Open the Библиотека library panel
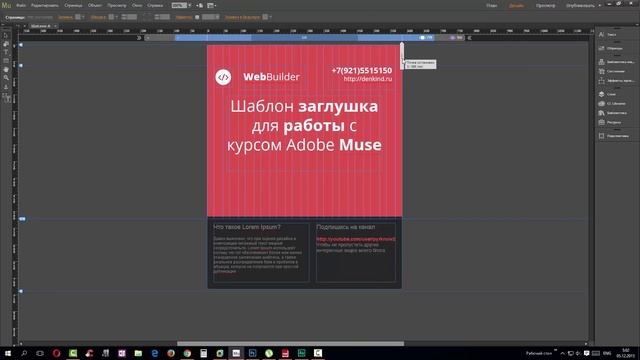The image size is (640, 360). click(601, 113)
